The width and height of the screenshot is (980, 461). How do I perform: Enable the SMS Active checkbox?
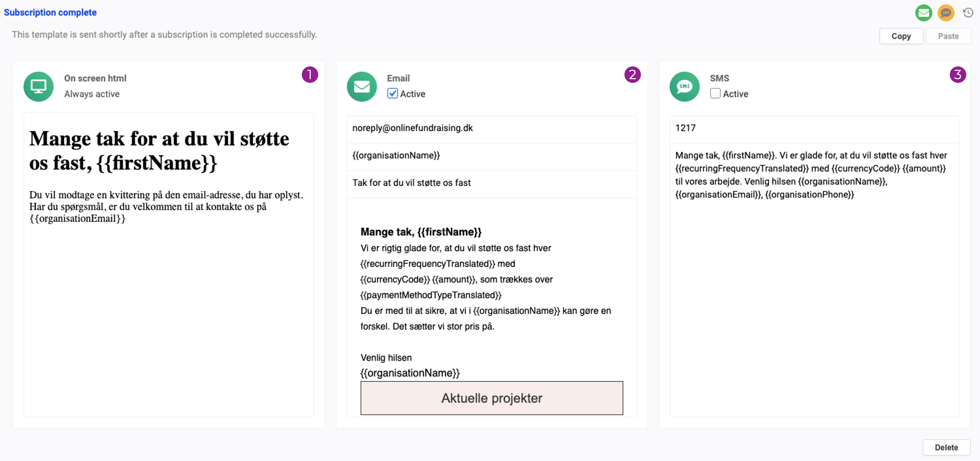[715, 93]
